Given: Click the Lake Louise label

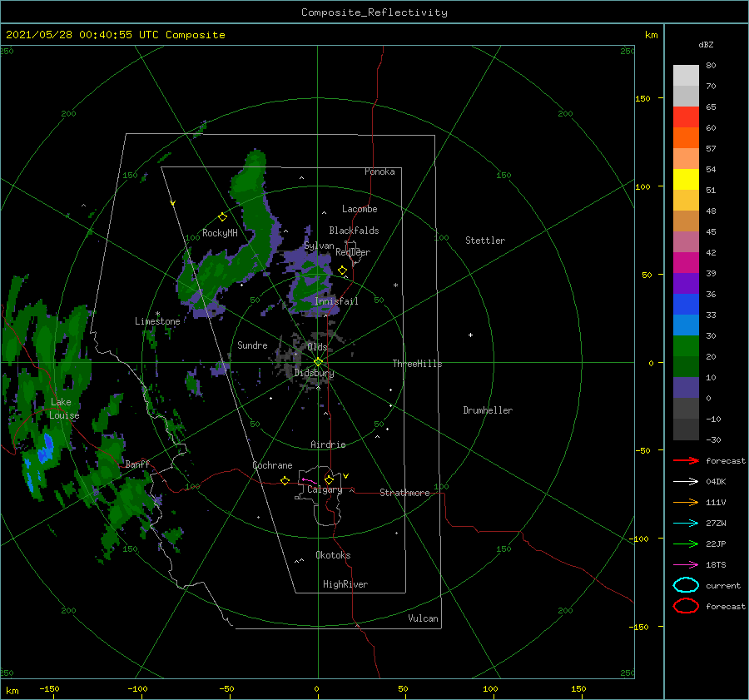Looking at the screenshot, I should click(64, 409).
